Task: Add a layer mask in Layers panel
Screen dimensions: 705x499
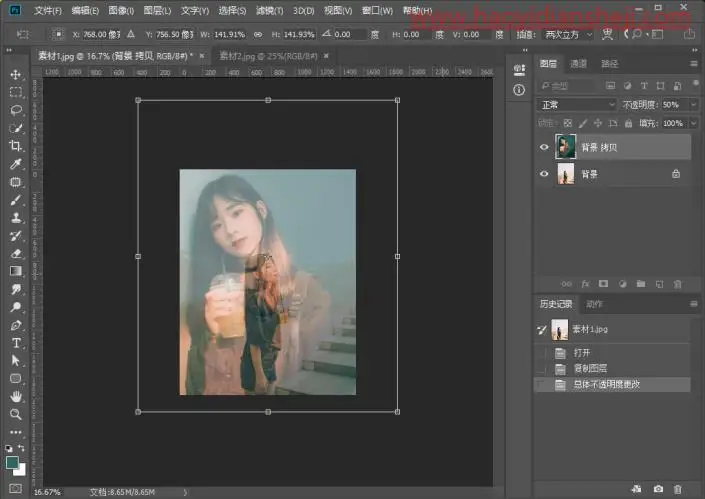Action: pyautogui.click(x=603, y=284)
